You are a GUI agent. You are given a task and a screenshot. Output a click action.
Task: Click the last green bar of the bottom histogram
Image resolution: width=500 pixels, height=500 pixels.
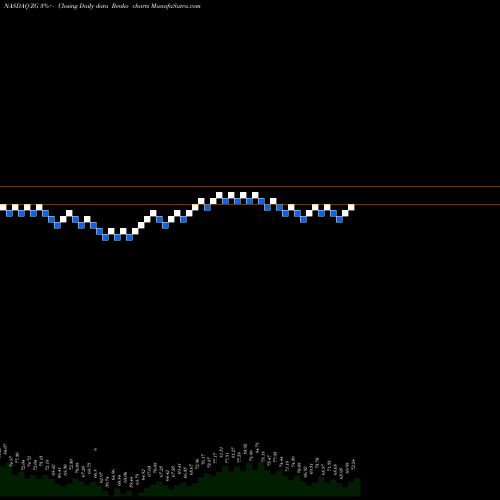[x=357, y=487]
